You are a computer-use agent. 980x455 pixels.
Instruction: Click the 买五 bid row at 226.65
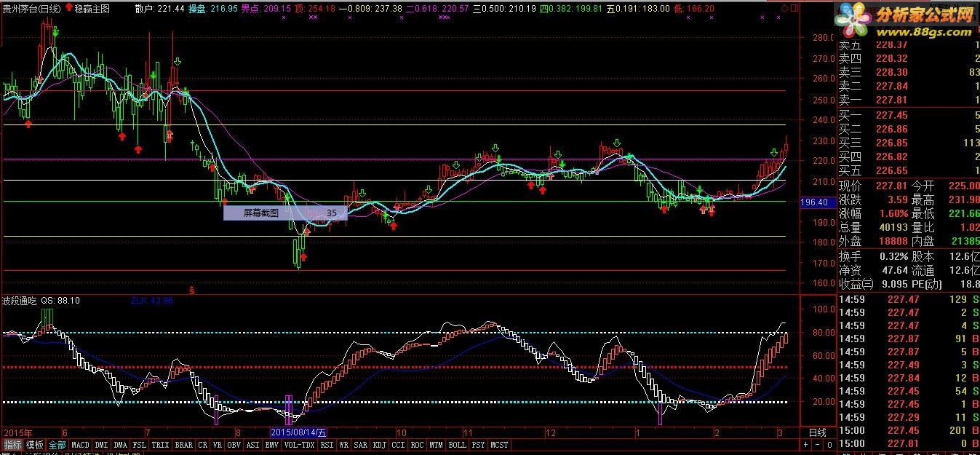[908, 170]
